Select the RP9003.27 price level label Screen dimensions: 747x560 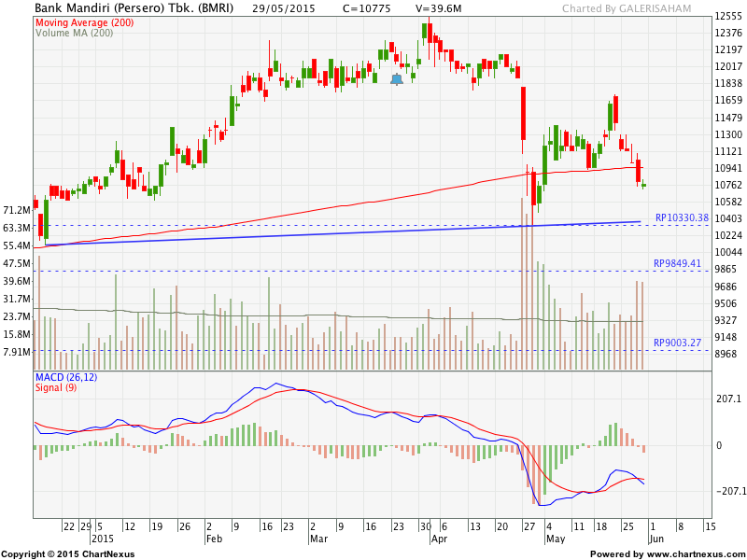click(677, 343)
